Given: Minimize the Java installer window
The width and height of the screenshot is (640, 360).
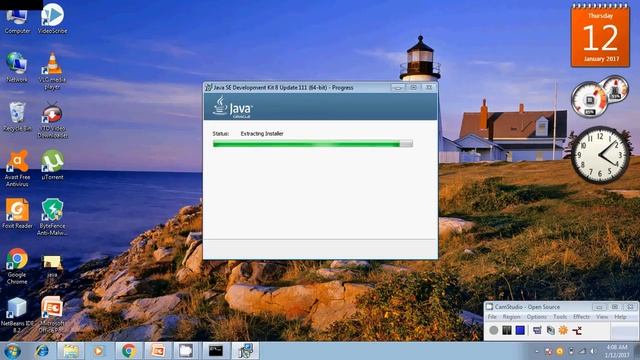Looking at the screenshot, I should tap(398, 87).
